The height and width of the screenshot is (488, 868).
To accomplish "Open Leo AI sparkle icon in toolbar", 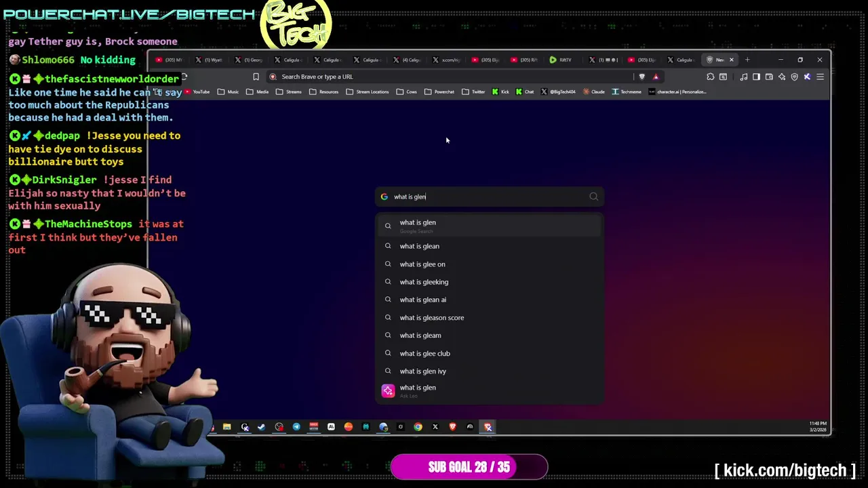I will [782, 77].
